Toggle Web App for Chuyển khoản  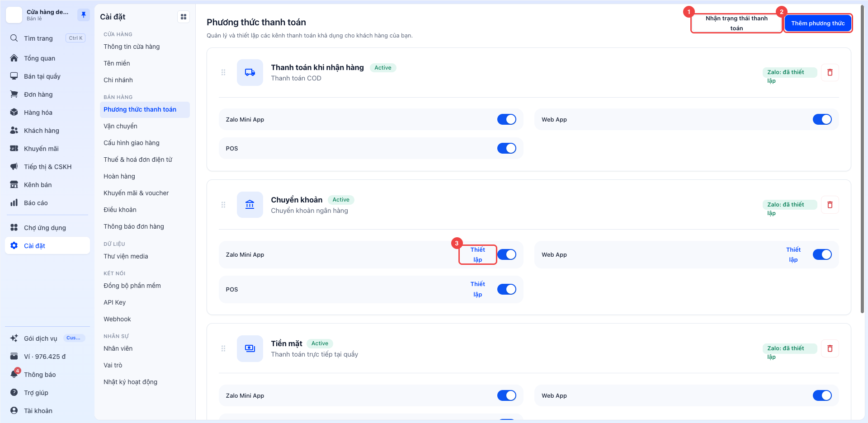[x=822, y=254]
